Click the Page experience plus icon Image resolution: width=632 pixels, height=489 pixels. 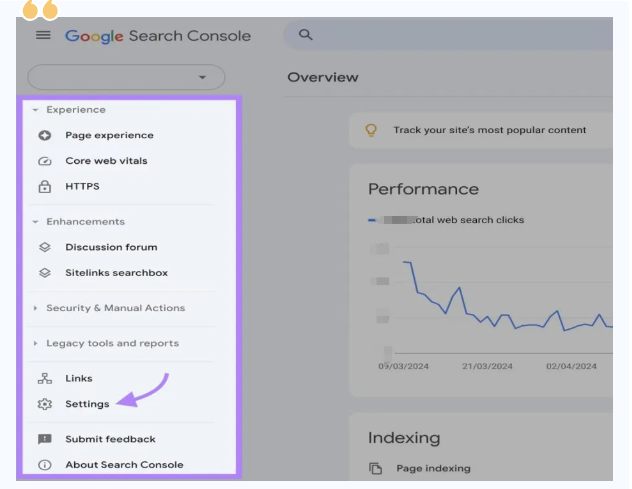pos(45,135)
